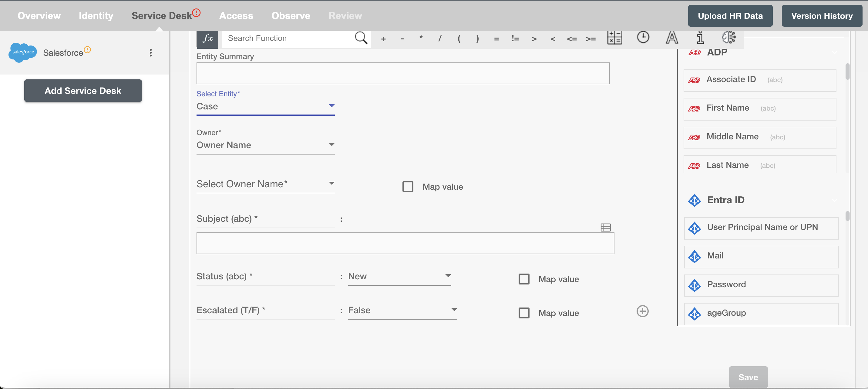The width and height of the screenshot is (868, 389).
Task: Open the Status New dropdown
Action: pyautogui.click(x=400, y=276)
